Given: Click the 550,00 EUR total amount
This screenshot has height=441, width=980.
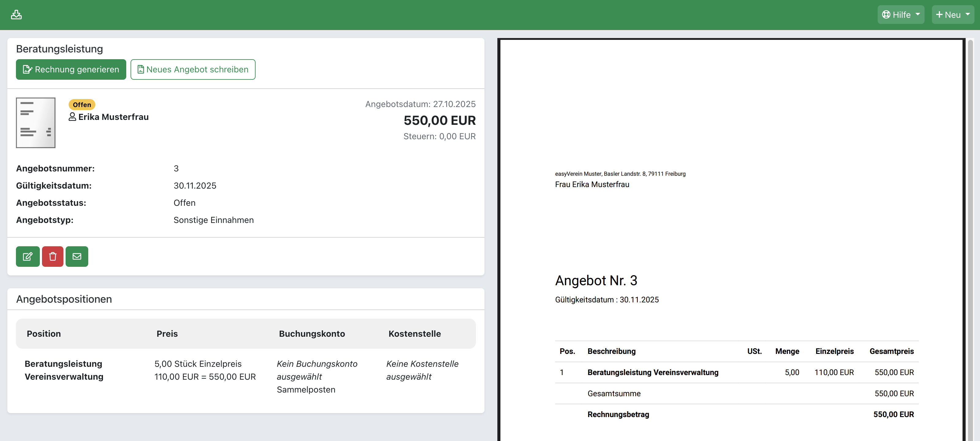Looking at the screenshot, I should click(x=439, y=120).
